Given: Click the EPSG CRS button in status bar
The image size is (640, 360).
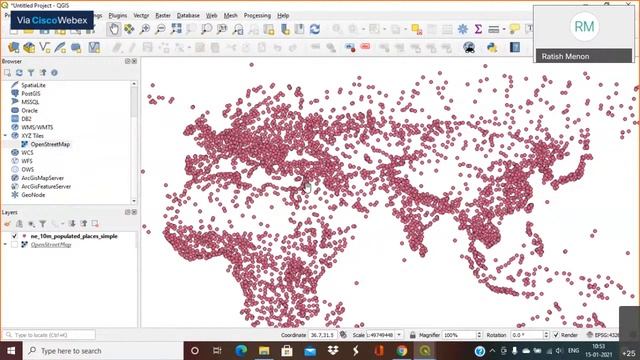Looking at the screenshot, I should pyautogui.click(x=603, y=335).
